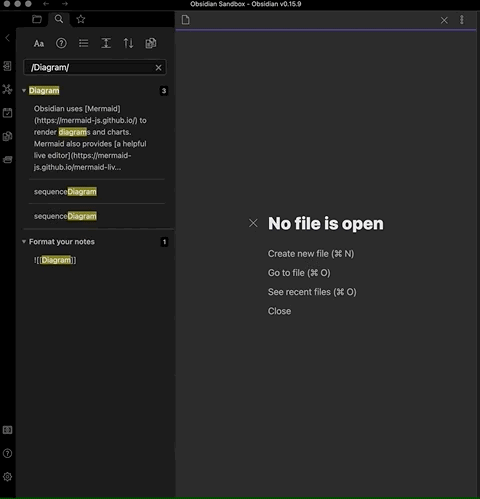Image resolution: width=480 pixels, height=499 pixels.
Task: Toggle collapse results list view
Action: 84,43
